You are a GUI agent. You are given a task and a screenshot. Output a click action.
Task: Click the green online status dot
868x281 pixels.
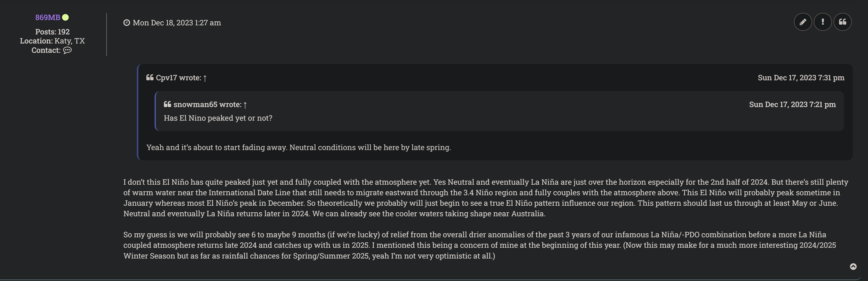click(65, 17)
